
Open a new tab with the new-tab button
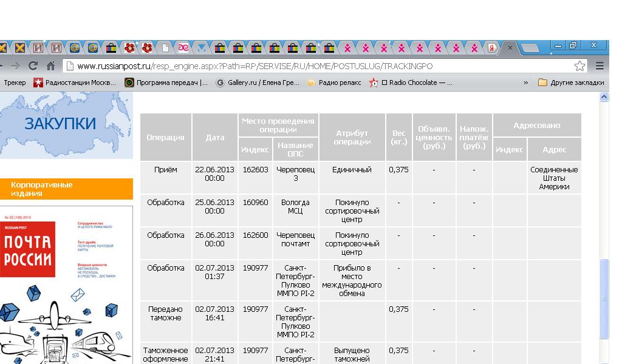click(530, 49)
